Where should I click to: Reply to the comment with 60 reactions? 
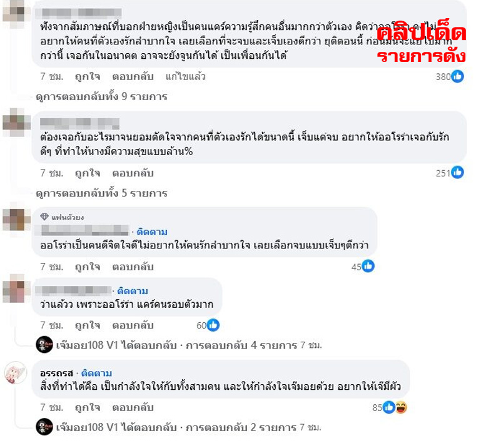[133, 325]
